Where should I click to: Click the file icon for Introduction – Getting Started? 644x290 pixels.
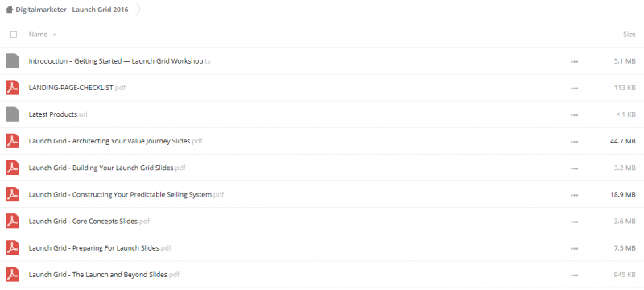[x=13, y=60]
